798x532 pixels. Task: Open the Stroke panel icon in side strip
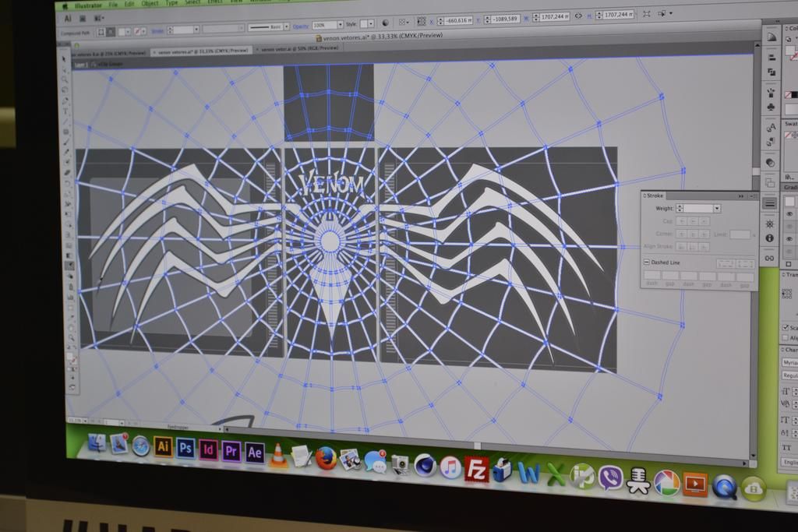[769, 203]
